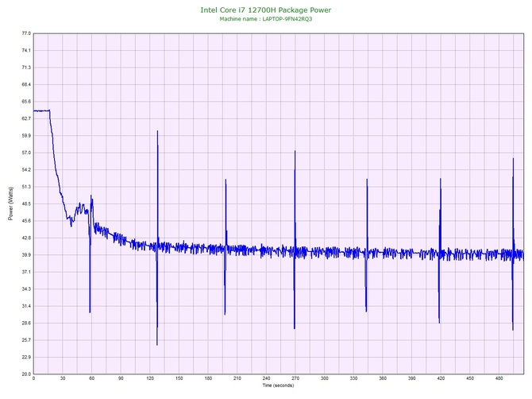Click the 0 mark on the time axis
This screenshot has width=532, height=399.
(x=33, y=378)
